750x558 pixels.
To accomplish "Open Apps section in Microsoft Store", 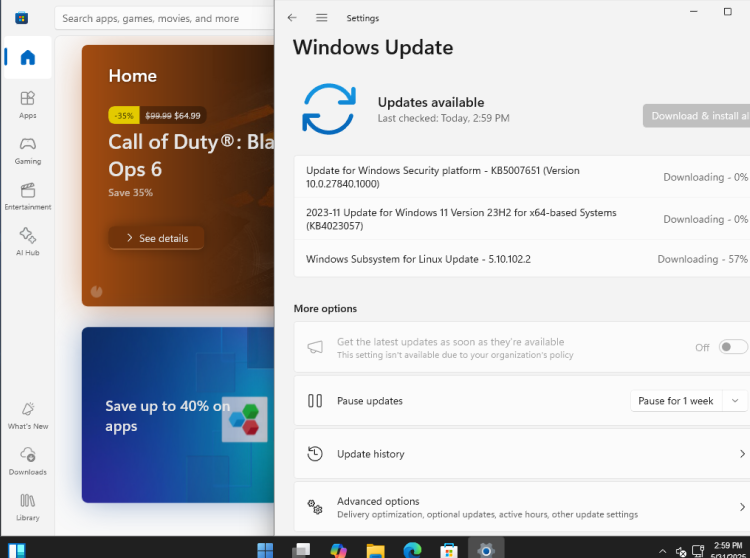I will click(x=28, y=105).
